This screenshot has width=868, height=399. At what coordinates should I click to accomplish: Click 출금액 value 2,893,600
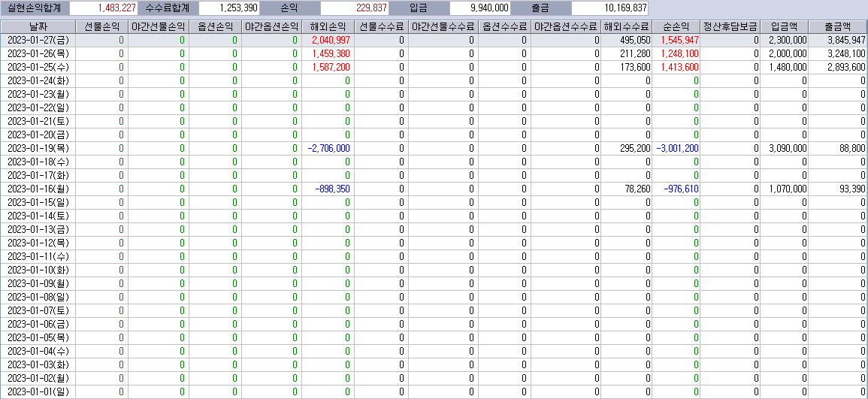point(846,67)
